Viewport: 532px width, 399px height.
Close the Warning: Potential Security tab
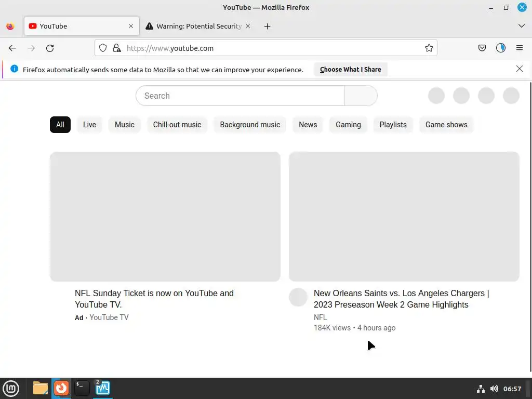tap(248, 26)
